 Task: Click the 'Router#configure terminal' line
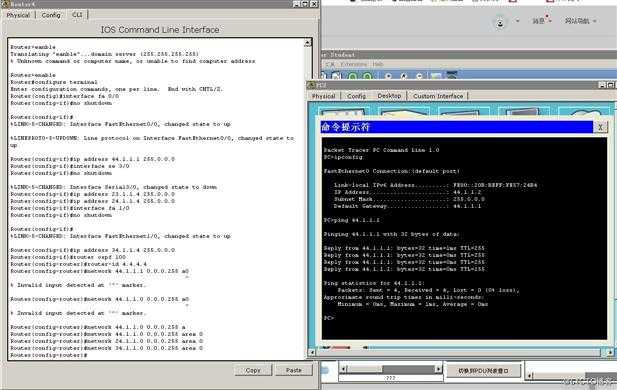pos(54,82)
